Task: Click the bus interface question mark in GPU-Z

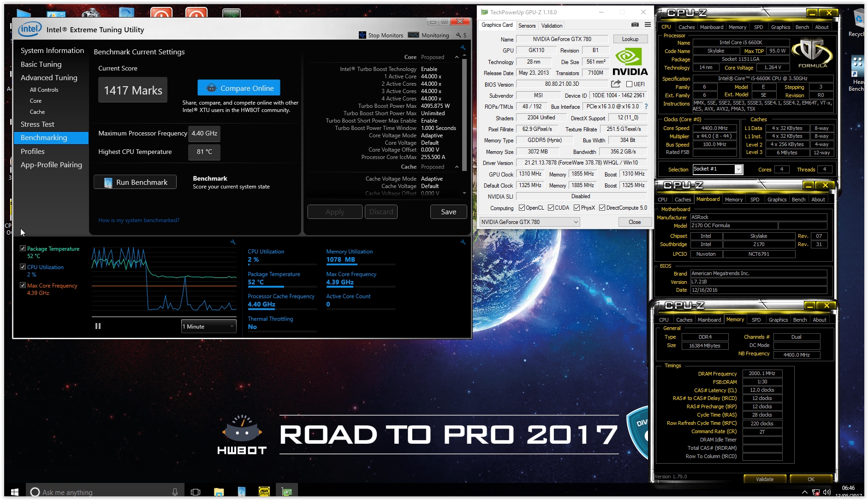Action: point(646,106)
